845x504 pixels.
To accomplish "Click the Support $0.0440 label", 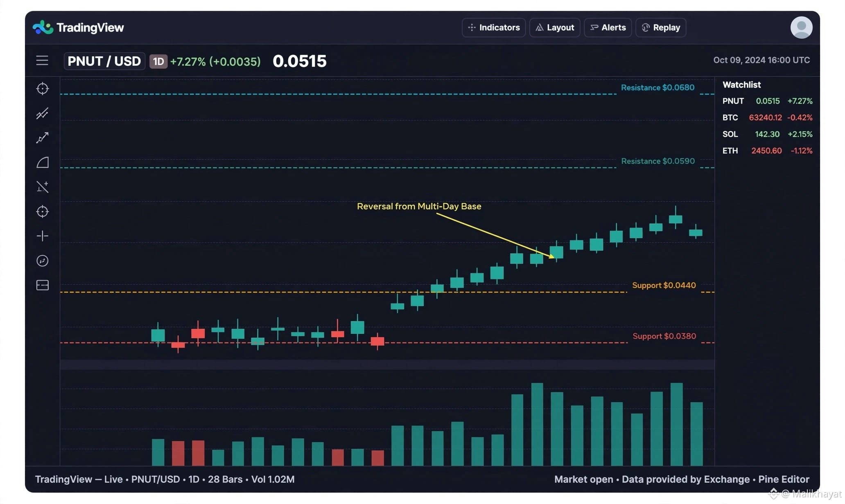I will click(664, 285).
